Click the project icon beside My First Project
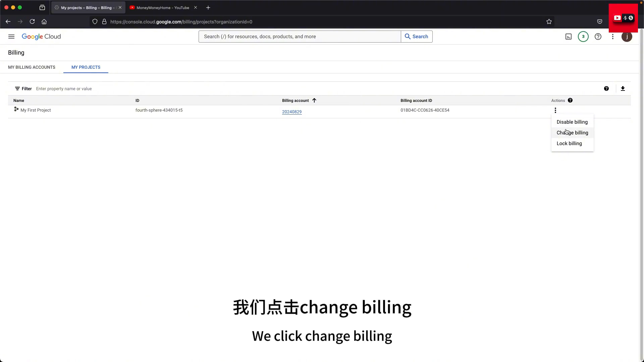Viewport: 644px width, 362px height. [16, 109]
